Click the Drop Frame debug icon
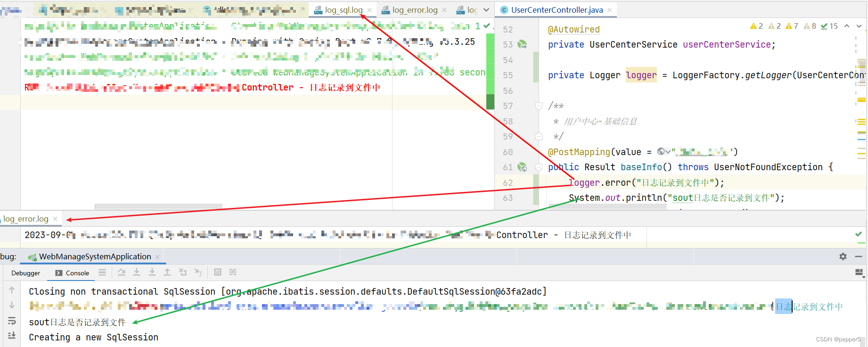This screenshot has height=347, width=868. tap(183, 273)
